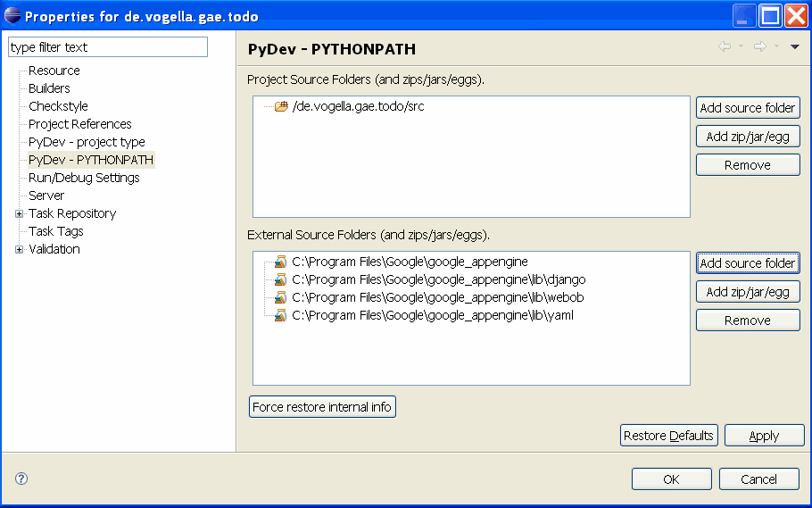Click into the type filter text field

pos(107,47)
